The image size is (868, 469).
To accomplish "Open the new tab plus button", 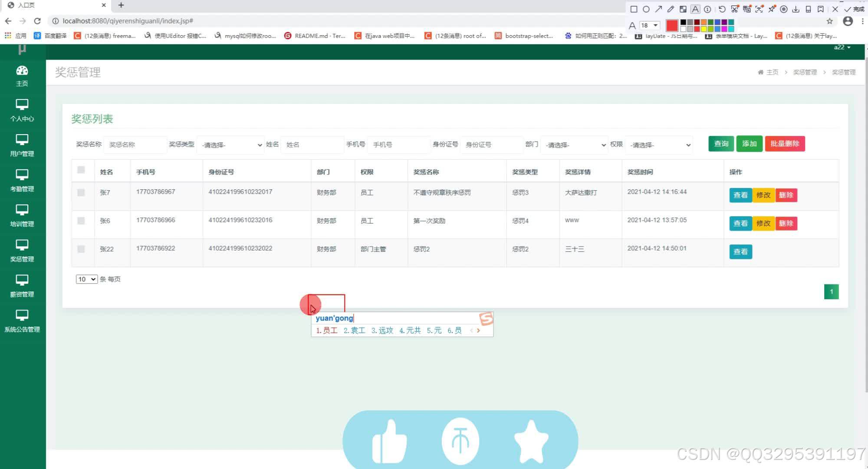I will 121,5.
